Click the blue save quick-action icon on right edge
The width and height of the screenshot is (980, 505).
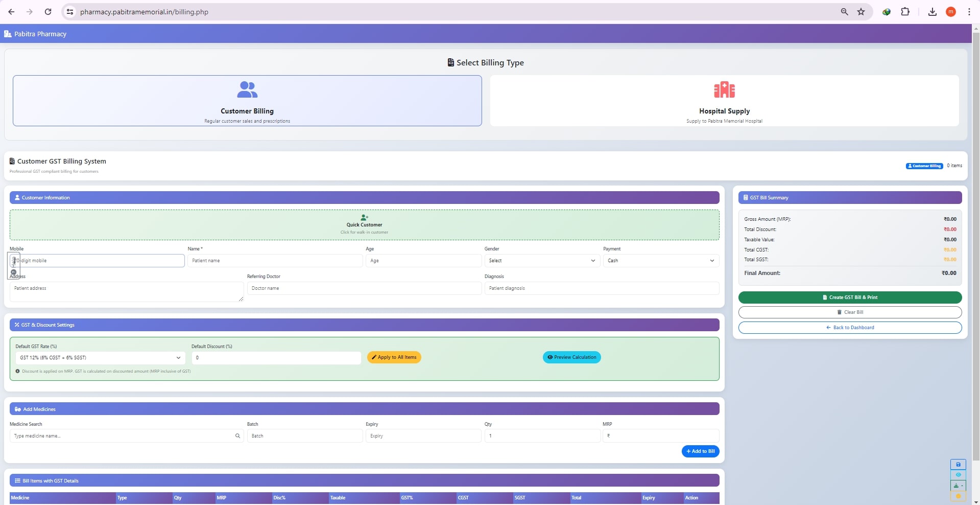point(959,465)
